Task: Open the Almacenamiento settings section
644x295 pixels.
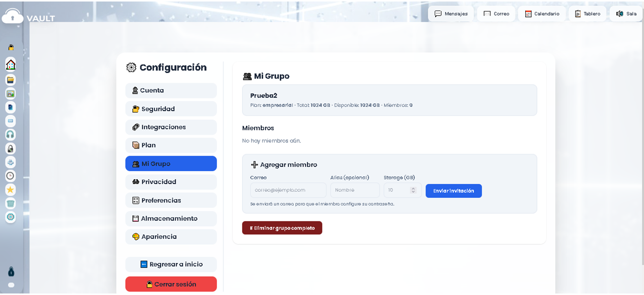Action: click(171, 218)
